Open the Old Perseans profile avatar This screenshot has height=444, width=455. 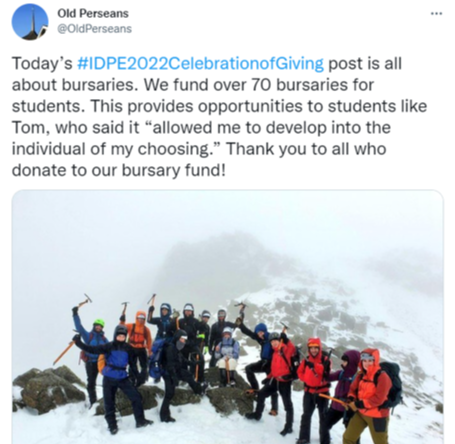coord(30,22)
